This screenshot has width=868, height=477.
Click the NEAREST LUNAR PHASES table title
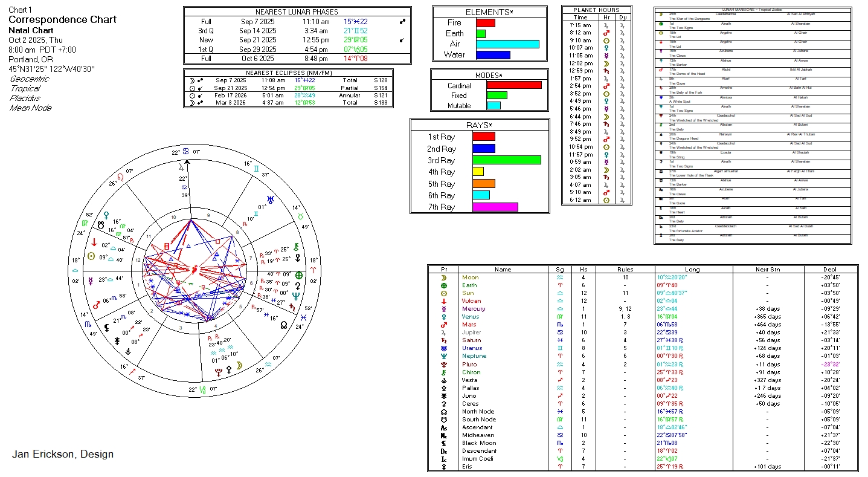point(297,12)
